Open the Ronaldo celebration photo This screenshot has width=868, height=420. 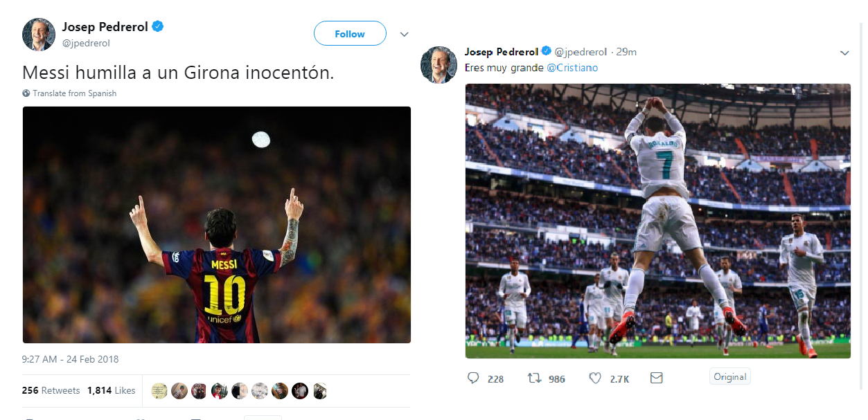point(657,221)
